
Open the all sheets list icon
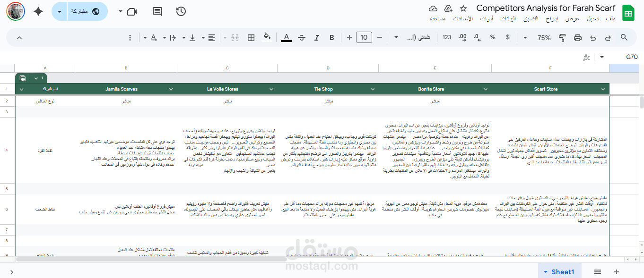tap(598, 272)
